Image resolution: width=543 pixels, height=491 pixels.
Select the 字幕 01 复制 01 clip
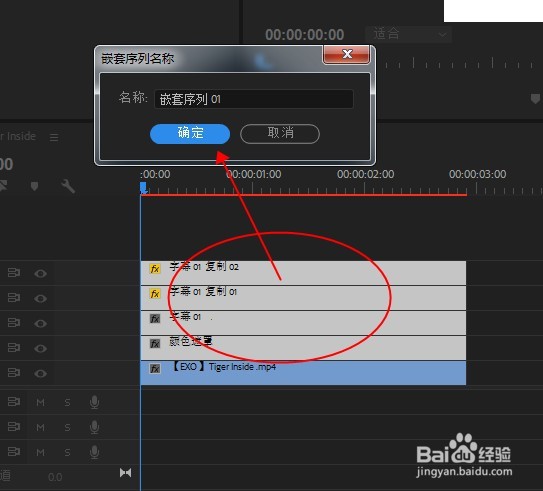tap(303, 298)
